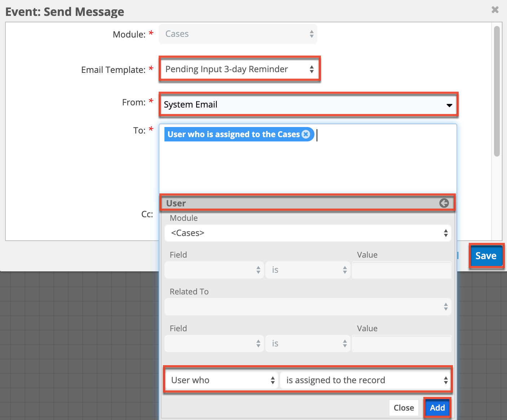Close the Send Message dialog with X
The width and height of the screenshot is (507, 420).
(x=495, y=10)
